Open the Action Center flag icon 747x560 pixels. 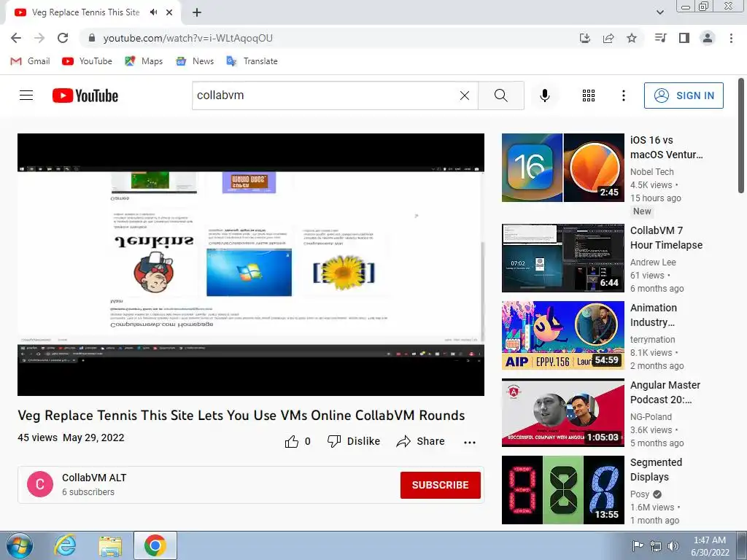pos(638,546)
